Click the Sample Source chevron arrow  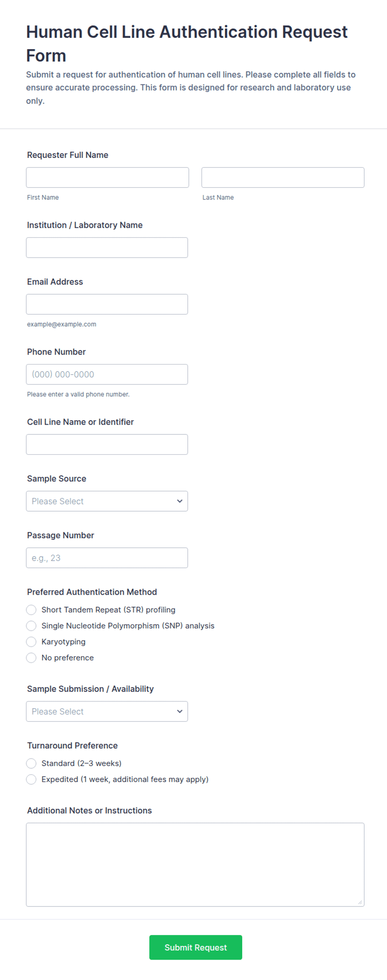[x=180, y=501]
